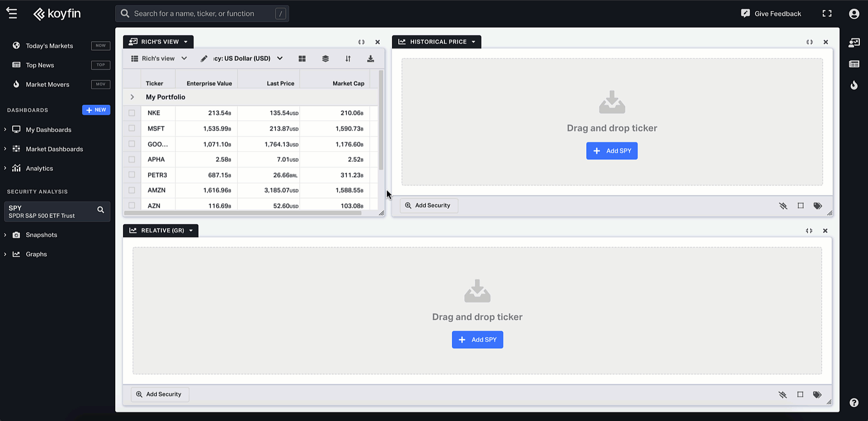The height and width of the screenshot is (421, 868).
Task: Click Add SPY in Historical Price widget
Action: point(612,151)
